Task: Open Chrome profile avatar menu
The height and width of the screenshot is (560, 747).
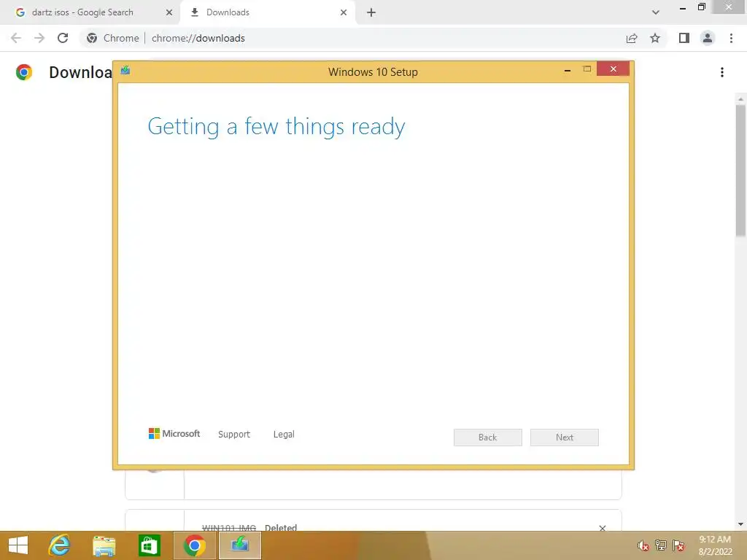Action: 708,38
